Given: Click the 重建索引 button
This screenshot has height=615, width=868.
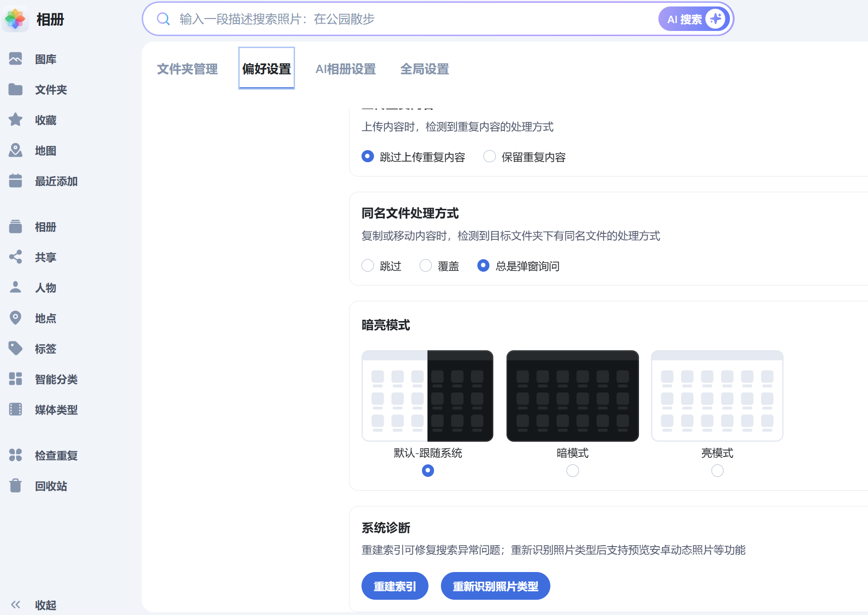Looking at the screenshot, I should pyautogui.click(x=395, y=586).
